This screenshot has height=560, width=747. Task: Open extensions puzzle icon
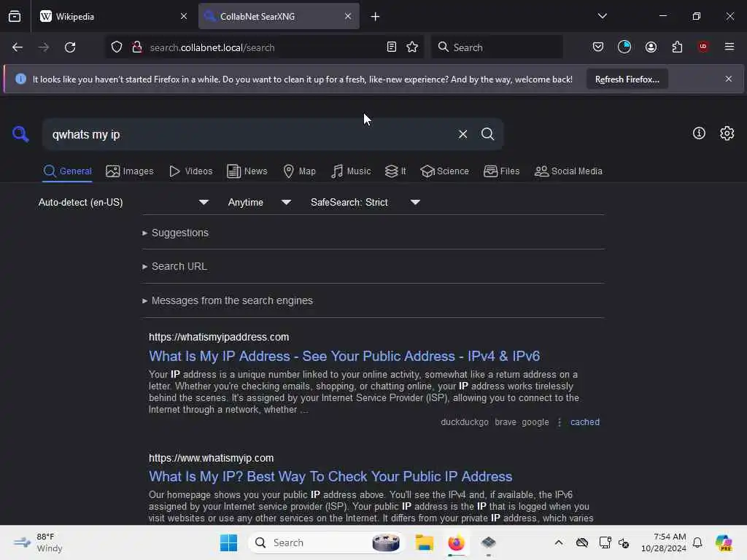coord(677,47)
